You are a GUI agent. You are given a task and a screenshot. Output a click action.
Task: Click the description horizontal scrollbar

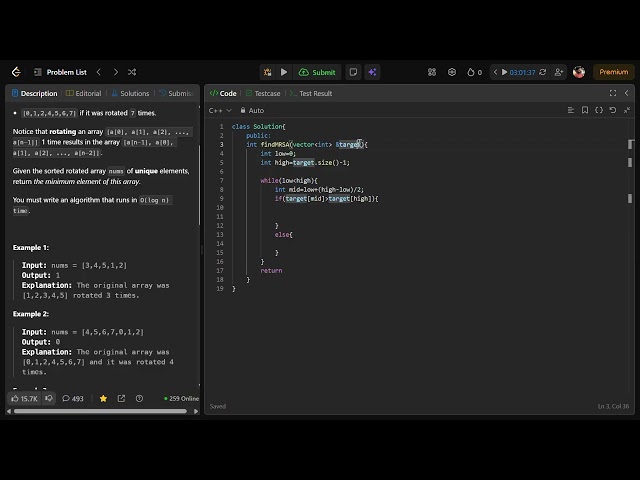(100, 411)
